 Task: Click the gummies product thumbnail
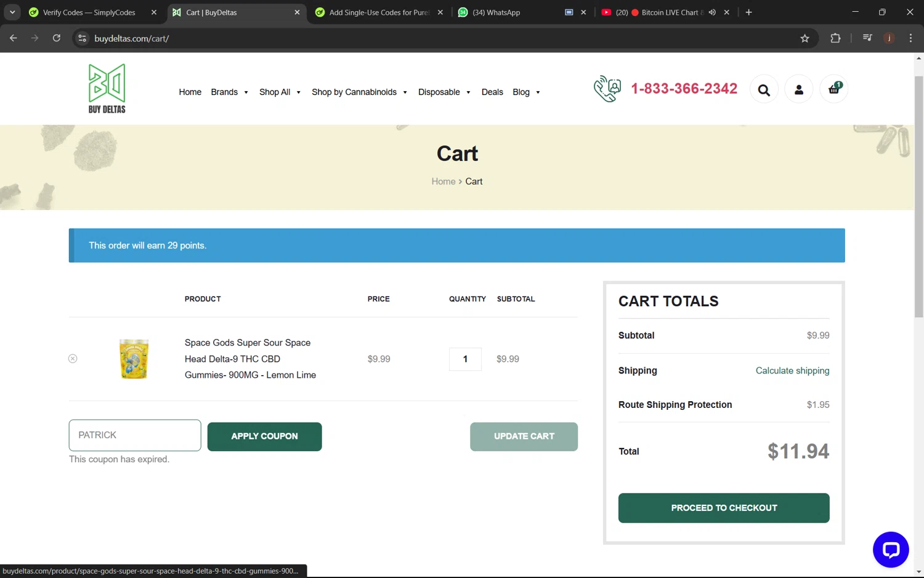click(x=134, y=359)
